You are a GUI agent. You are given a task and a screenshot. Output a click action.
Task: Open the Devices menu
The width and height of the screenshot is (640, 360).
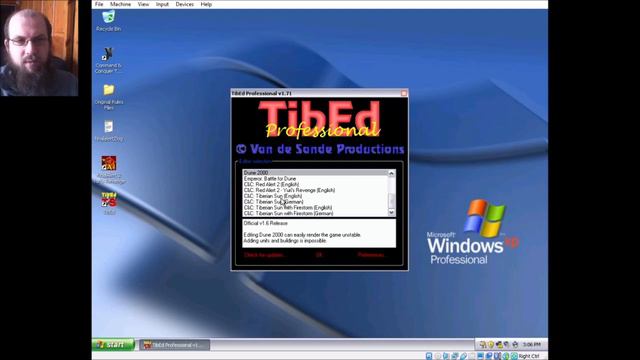coord(184,4)
